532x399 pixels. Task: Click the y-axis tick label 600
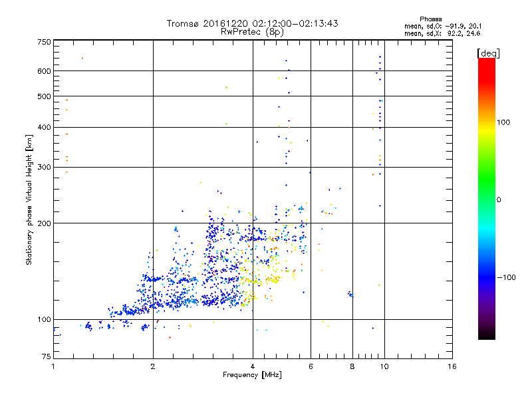45,71
